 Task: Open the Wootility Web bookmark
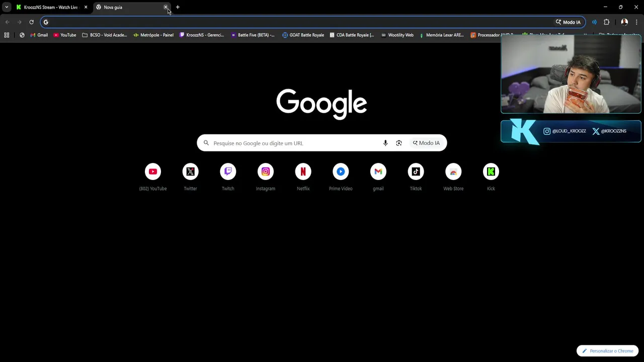pyautogui.click(x=397, y=35)
